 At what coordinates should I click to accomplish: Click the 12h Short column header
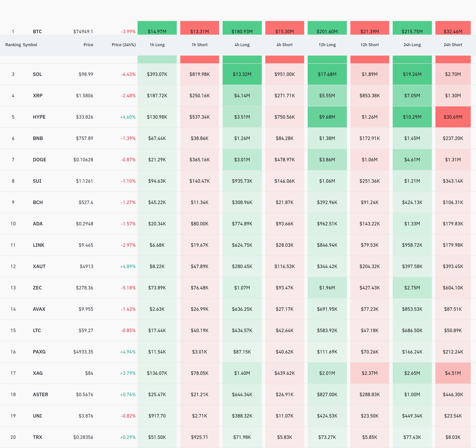[369, 45]
